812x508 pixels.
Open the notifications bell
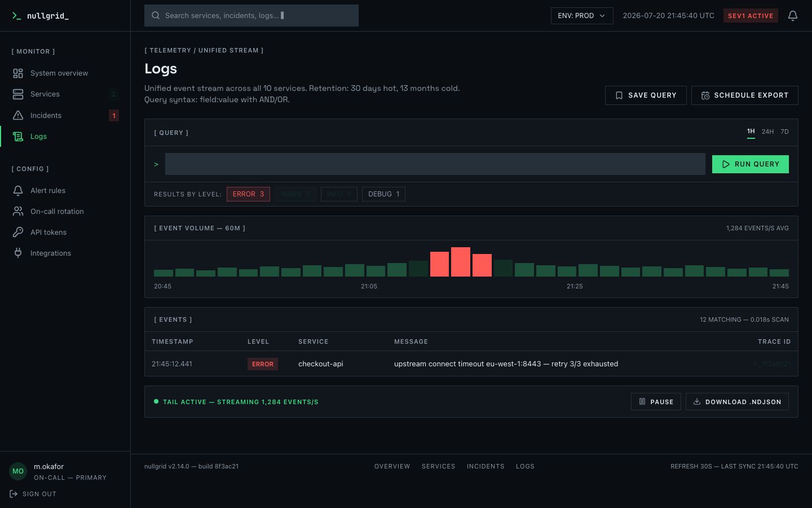pyautogui.click(x=793, y=16)
